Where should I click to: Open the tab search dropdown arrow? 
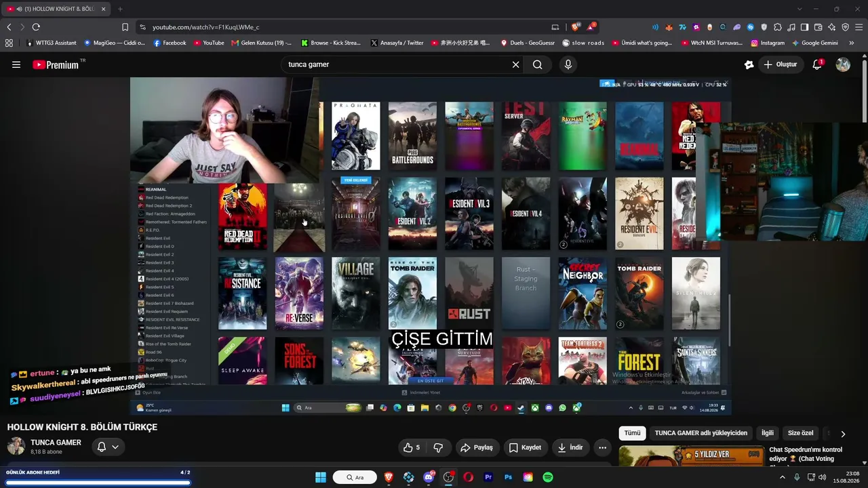coord(800,9)
